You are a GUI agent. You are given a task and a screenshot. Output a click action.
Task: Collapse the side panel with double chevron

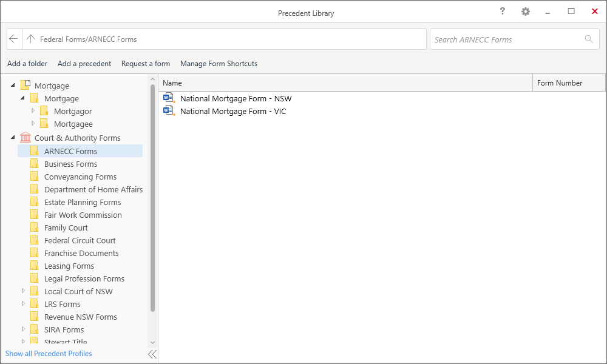152,354
